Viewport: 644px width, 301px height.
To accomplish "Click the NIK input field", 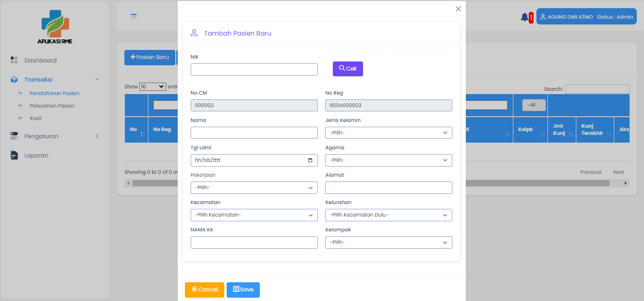I will (x=254, y=70).
